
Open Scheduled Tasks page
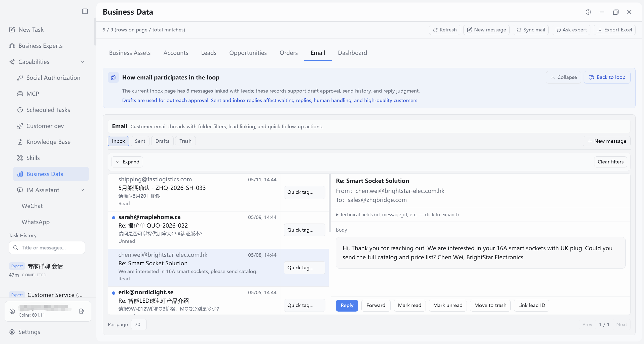[x=44, y=110]
